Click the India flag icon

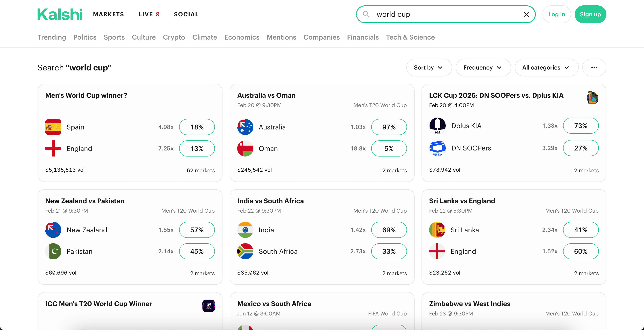245,230
